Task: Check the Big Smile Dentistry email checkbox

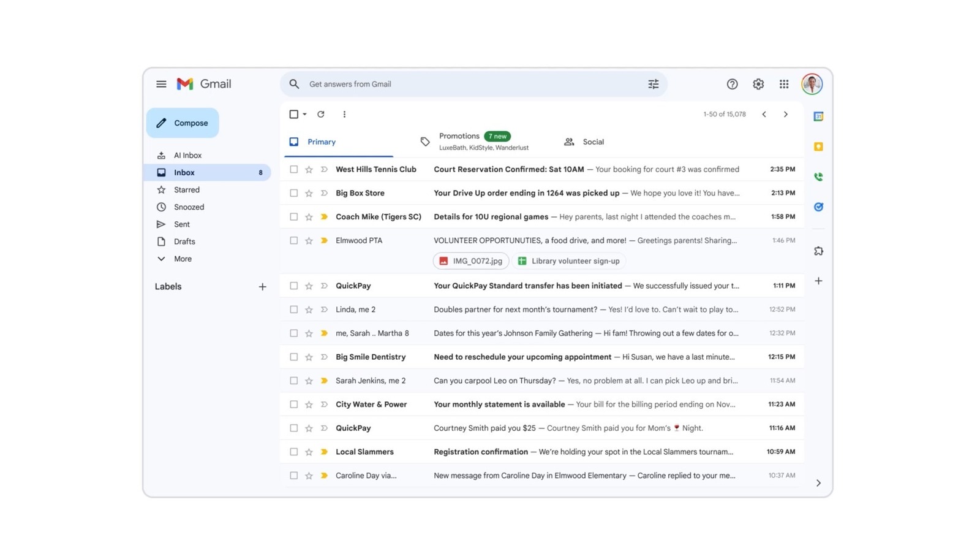Action: [294, 357]
